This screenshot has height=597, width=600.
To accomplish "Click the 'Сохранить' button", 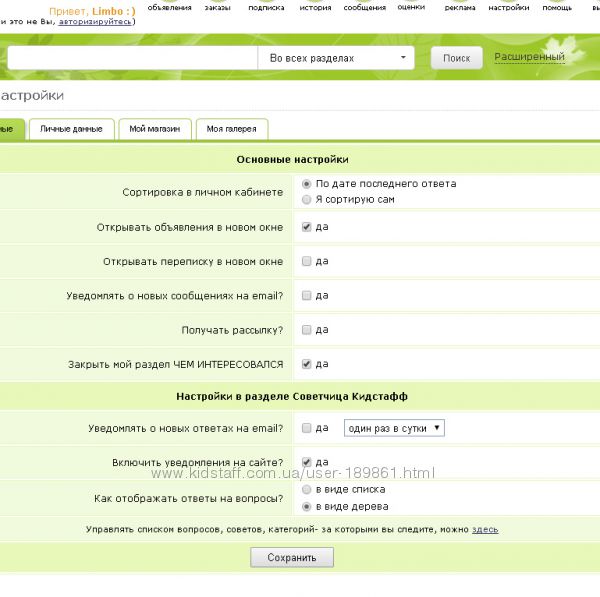I will (x=291, y=558).
